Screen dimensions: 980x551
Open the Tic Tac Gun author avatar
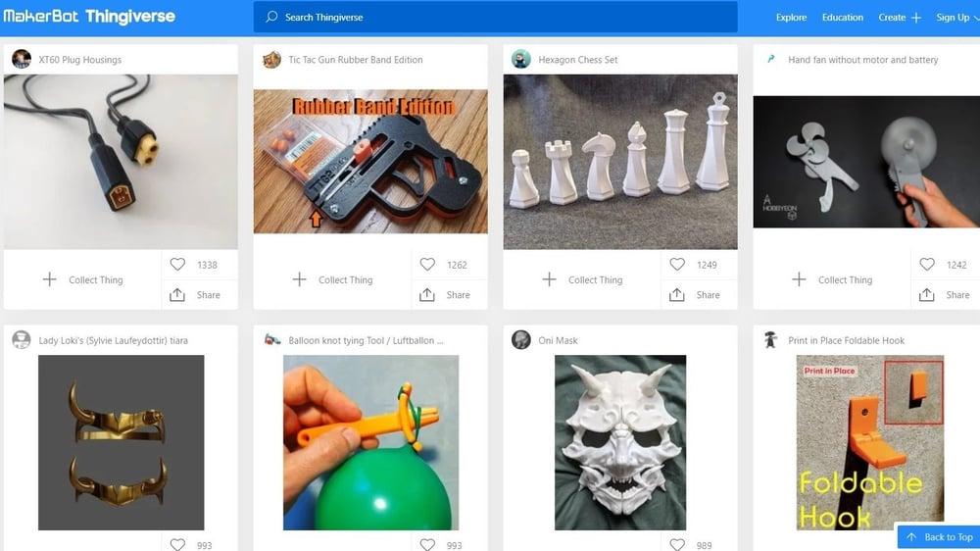[271, 60]
